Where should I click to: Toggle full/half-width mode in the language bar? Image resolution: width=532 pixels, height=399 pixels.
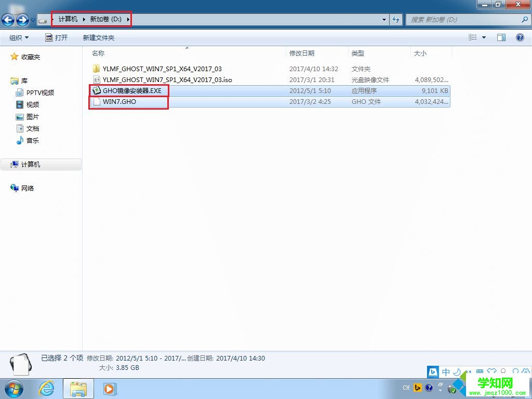pyautogui.click(x=457, y=372)
